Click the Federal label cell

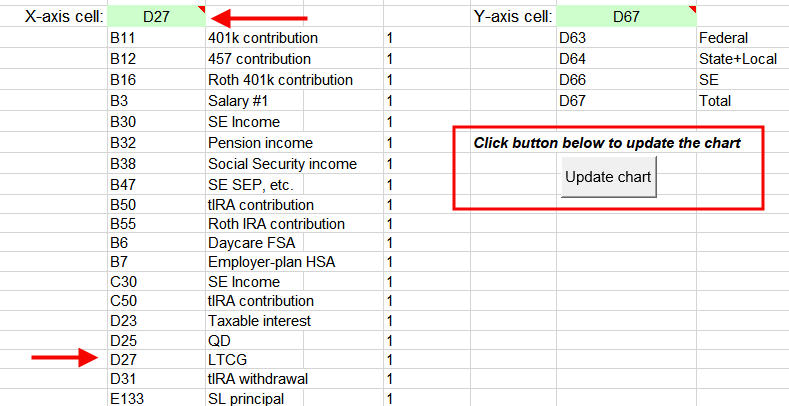point(743,38)
